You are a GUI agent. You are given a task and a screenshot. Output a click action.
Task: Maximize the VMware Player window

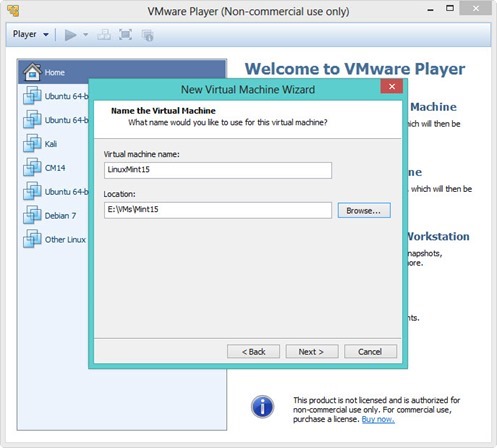(450, 9)
